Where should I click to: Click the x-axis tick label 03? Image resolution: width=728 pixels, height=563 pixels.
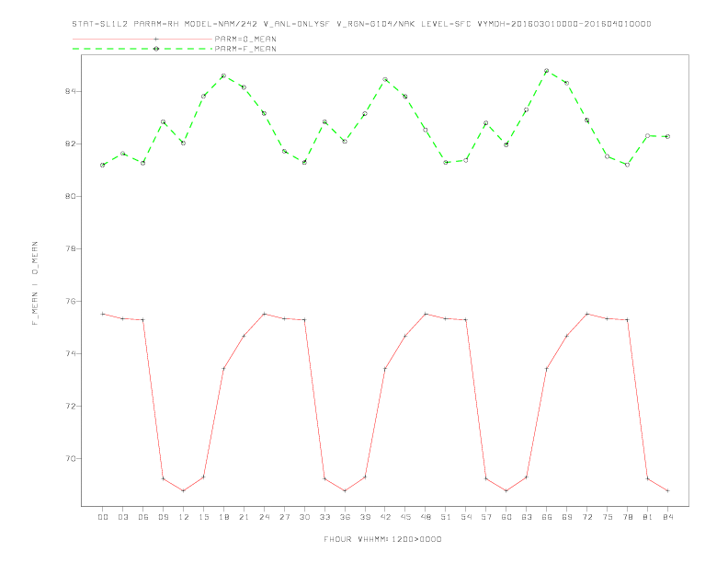pyautogui.click(x=122, y=517)
